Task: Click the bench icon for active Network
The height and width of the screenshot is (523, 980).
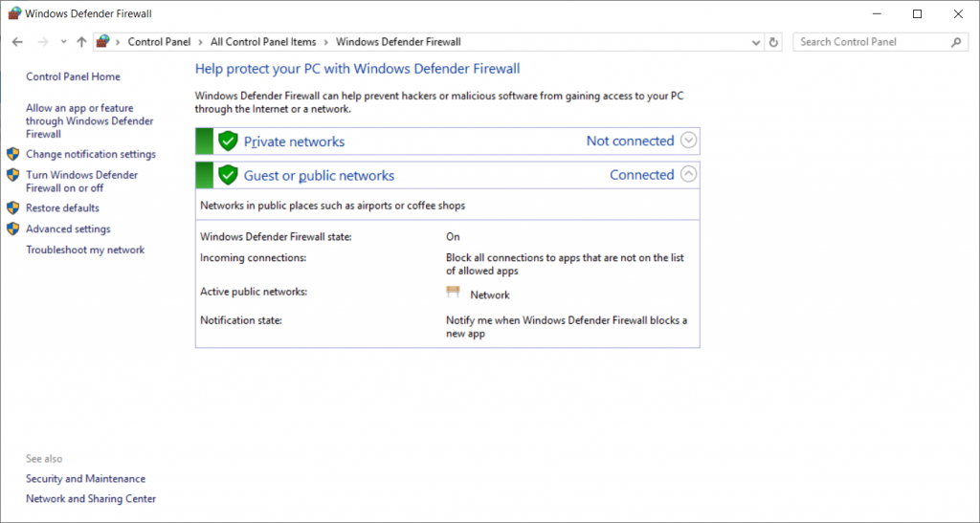Action: (x=453, y=292)
